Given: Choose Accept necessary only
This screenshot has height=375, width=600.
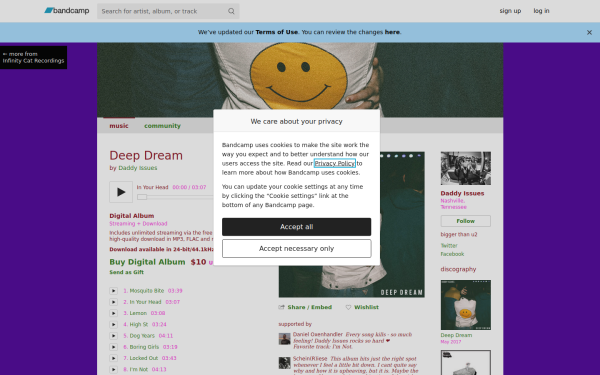Looking at the screenshot, I should pyautogui.click(x=297, y=249).
